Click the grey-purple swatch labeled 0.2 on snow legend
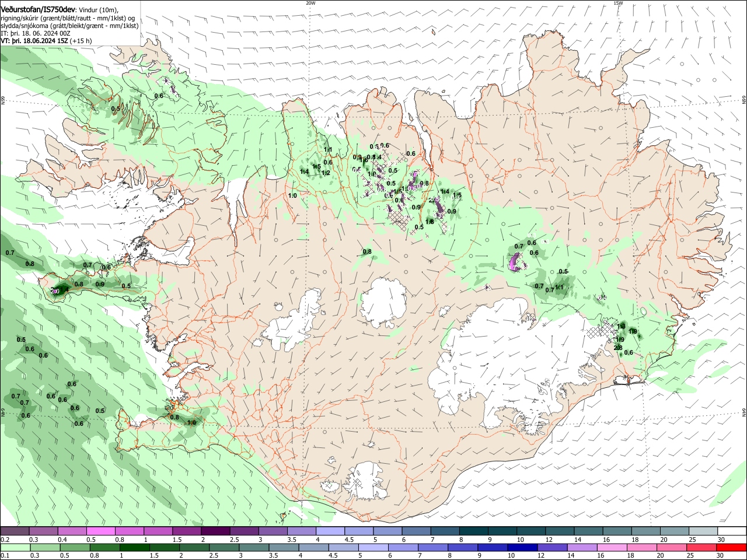The width and height of the screenshot is (747, 560). click(15, 531)
